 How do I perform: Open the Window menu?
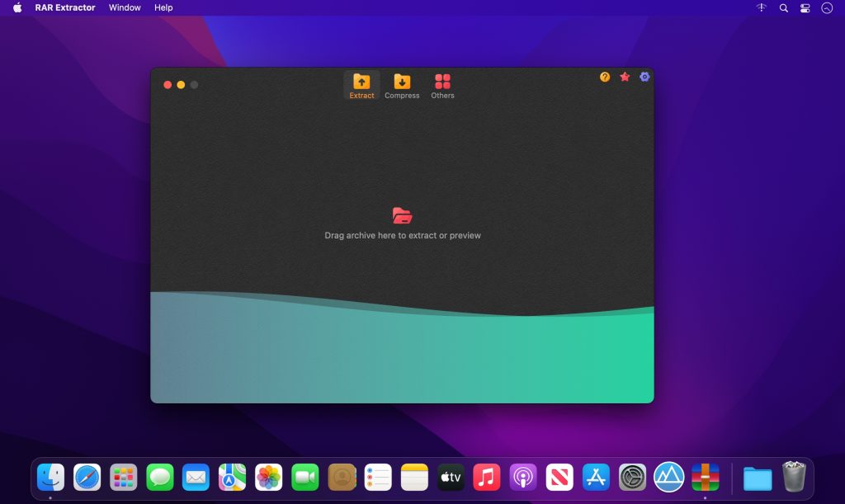click(x=125, y=7)
